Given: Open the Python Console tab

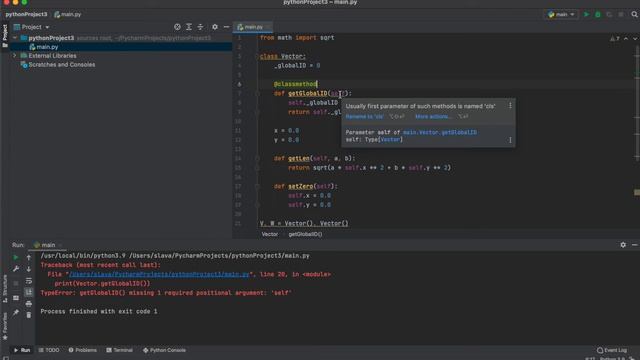Looking at the screenshot, I should point(164,350).
